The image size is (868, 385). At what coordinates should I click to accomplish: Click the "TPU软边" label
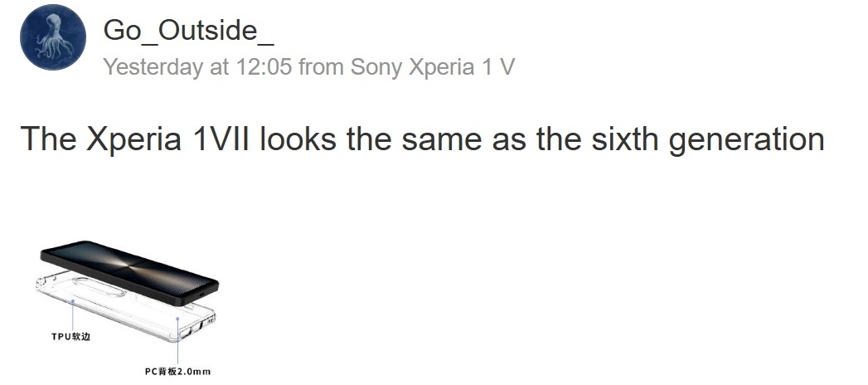(x=70, y=339)
